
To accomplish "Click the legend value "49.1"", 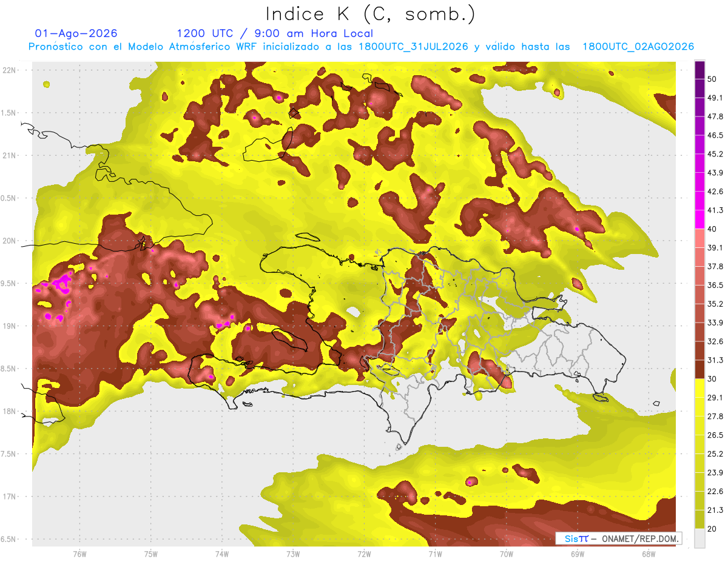I will coord(715,98).
